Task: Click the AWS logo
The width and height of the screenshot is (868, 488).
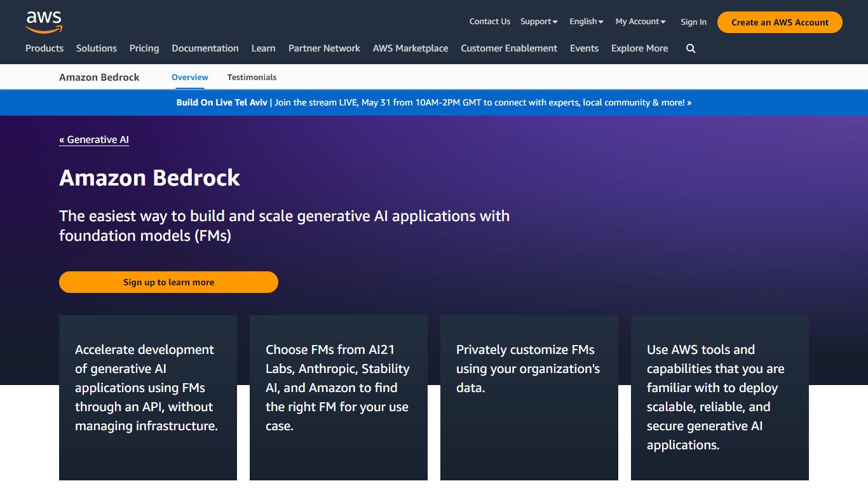Action: [43, 21]
